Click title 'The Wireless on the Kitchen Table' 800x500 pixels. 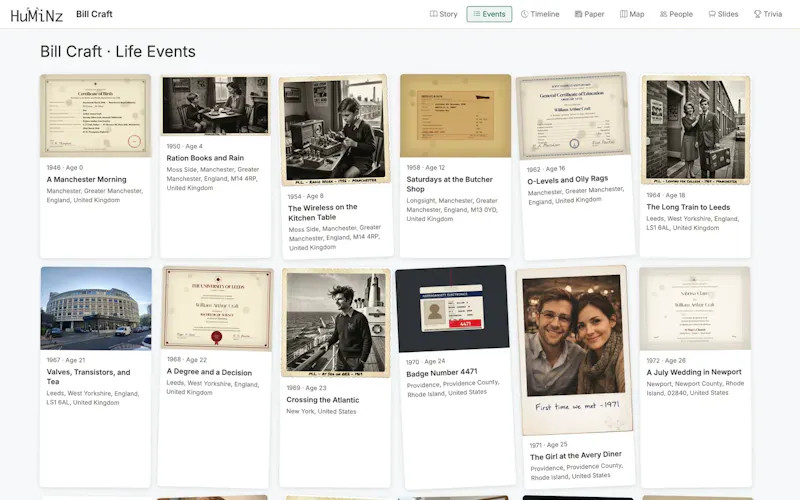pyautogui.click(x=323, y=212)
